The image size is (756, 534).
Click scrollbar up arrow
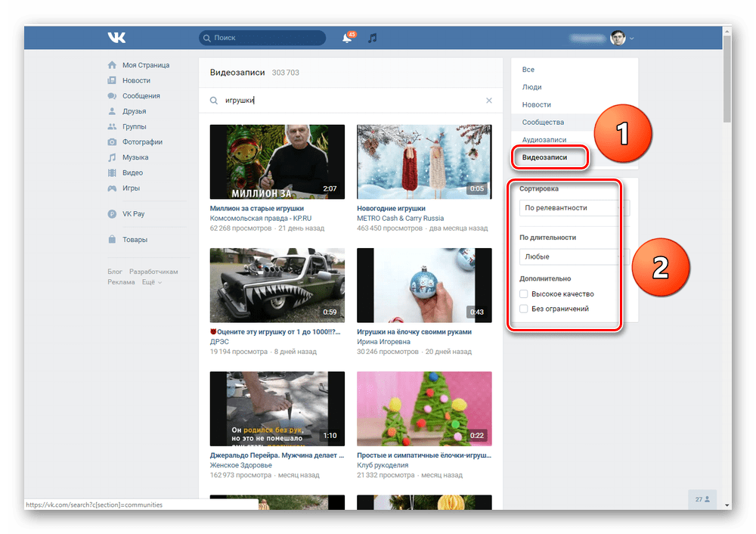tap(727, 31)
